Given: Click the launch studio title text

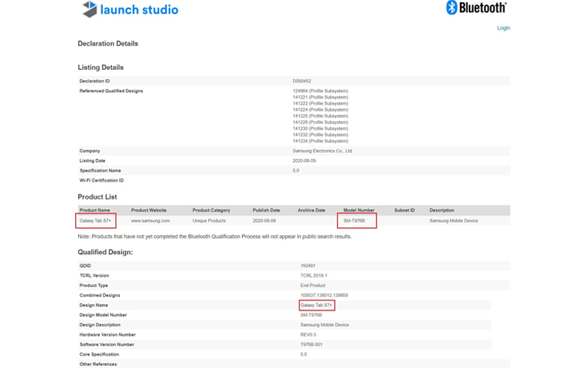Looking at the screenshot, I should point(140,10).
